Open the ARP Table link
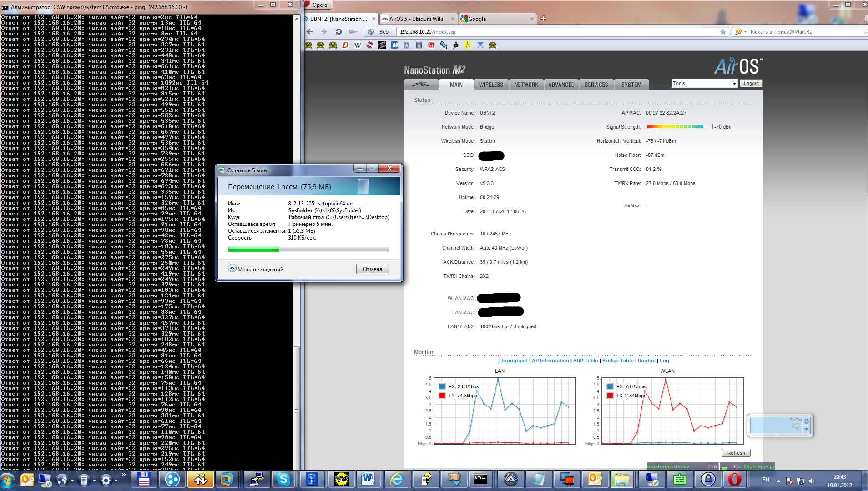Image resolution: width=868 pixels, height=491 pixels. [585, 361]
